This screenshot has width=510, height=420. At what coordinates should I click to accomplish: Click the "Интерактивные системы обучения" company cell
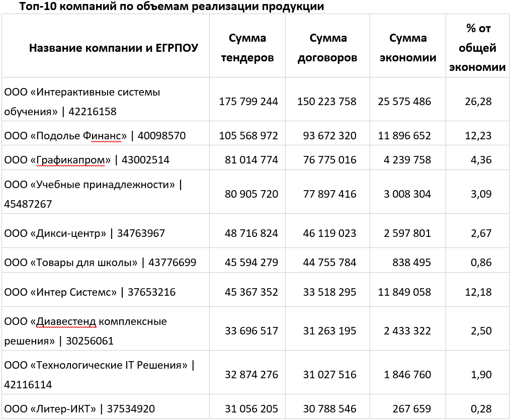[x=82, y=101]
